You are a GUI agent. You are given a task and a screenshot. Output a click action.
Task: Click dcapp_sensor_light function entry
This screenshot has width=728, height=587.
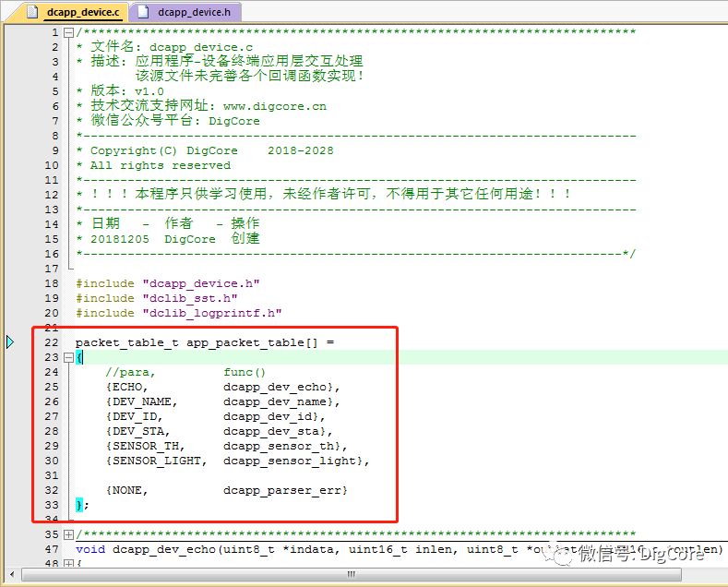(x=290, y=461)
